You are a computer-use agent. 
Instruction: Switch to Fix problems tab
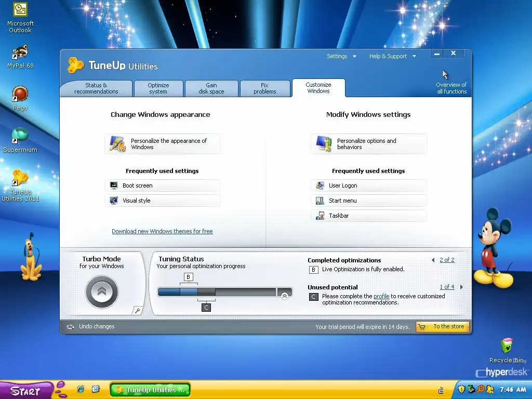[264, 88]
